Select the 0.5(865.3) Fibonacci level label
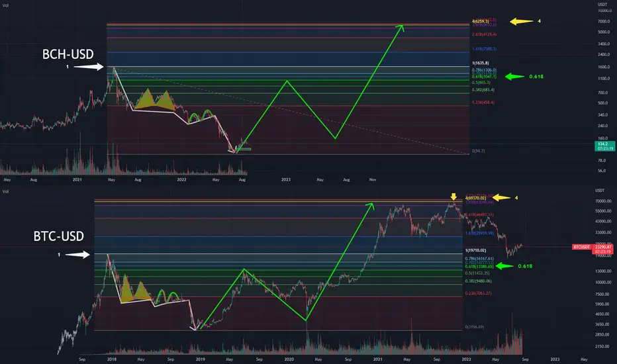Screen dimensions: 617x364 point(481,83)
